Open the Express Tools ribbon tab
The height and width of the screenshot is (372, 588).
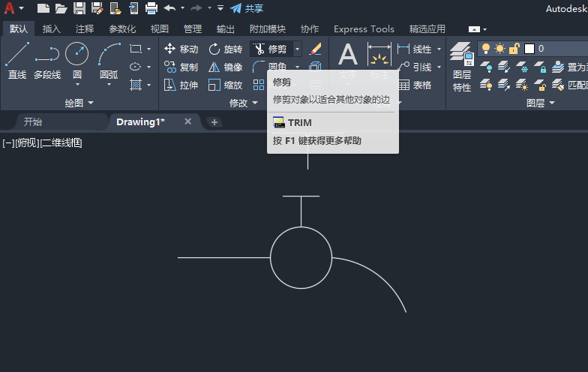coord(364,28)
